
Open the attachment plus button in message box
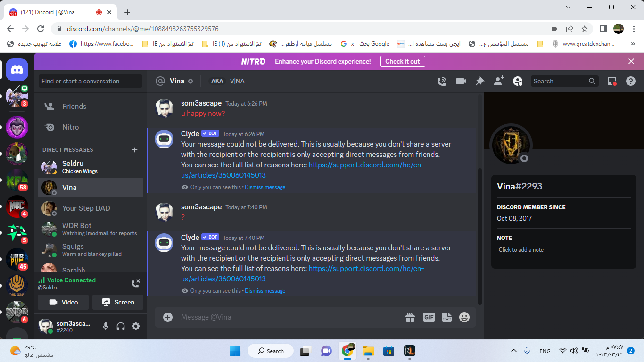[168, 317]
